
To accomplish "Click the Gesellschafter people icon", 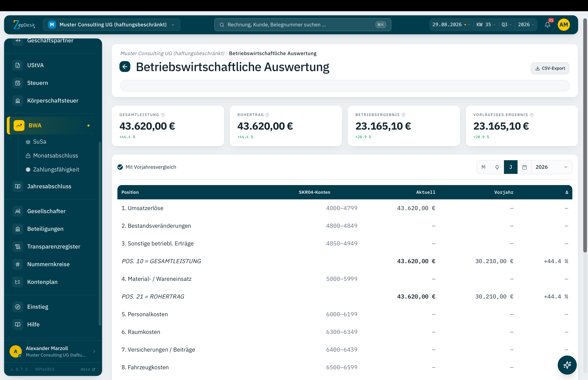I will point(18,211).
